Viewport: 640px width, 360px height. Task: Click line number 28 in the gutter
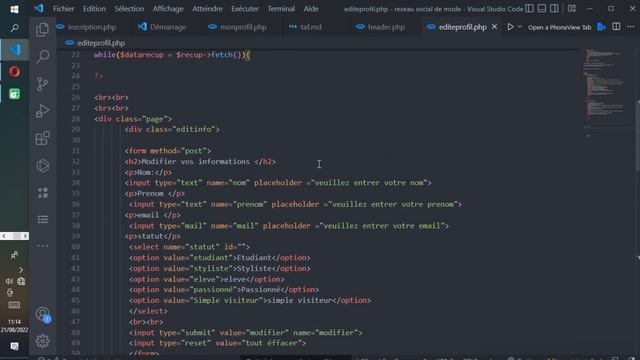76,119
